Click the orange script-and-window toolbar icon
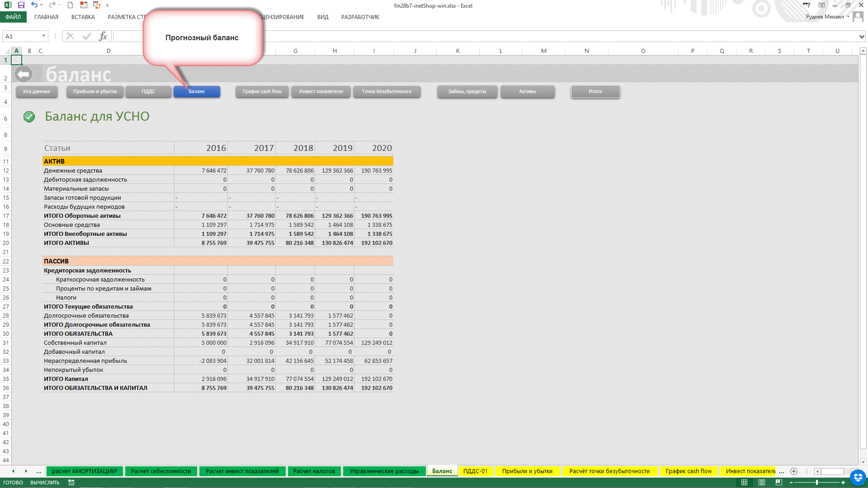This screenshot has width=868, height=488. [96, 5]
